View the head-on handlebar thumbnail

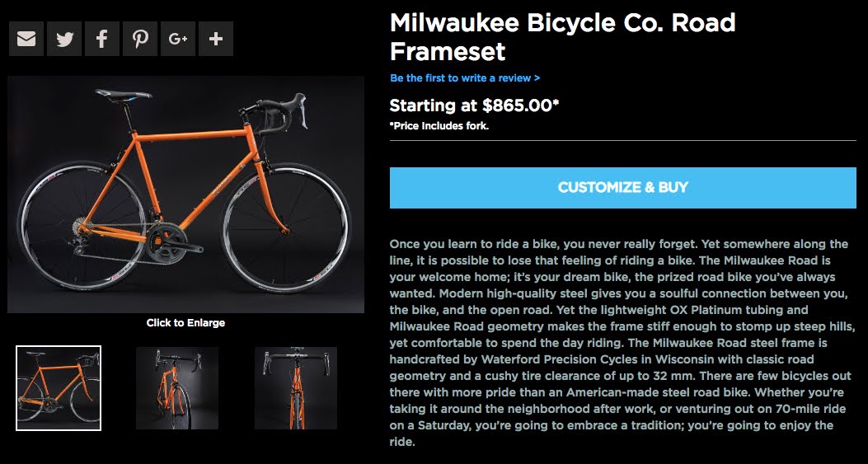(x=296, y=388)
